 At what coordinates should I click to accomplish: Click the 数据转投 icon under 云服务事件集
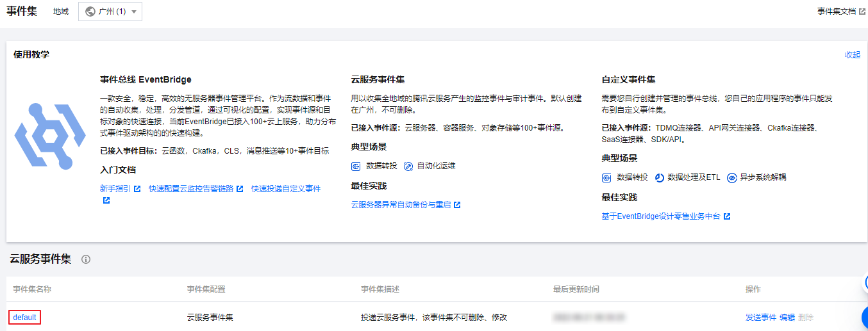click(356, 166)
